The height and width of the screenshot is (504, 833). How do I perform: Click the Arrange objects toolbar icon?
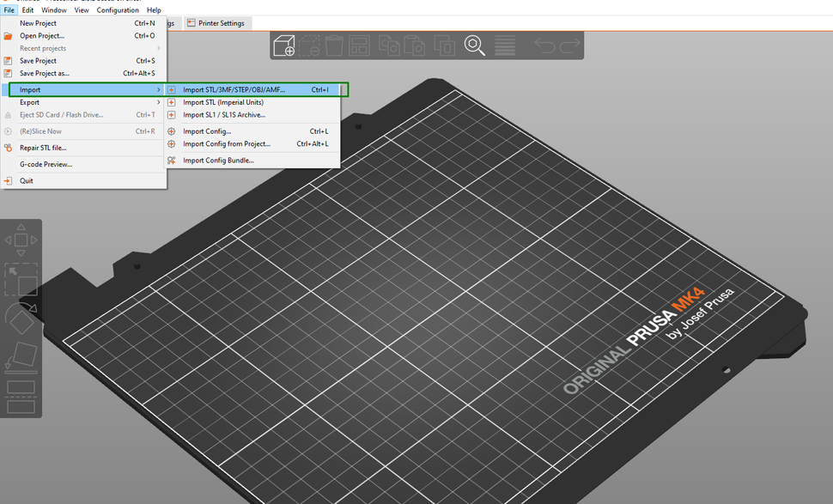pos(360,46)
